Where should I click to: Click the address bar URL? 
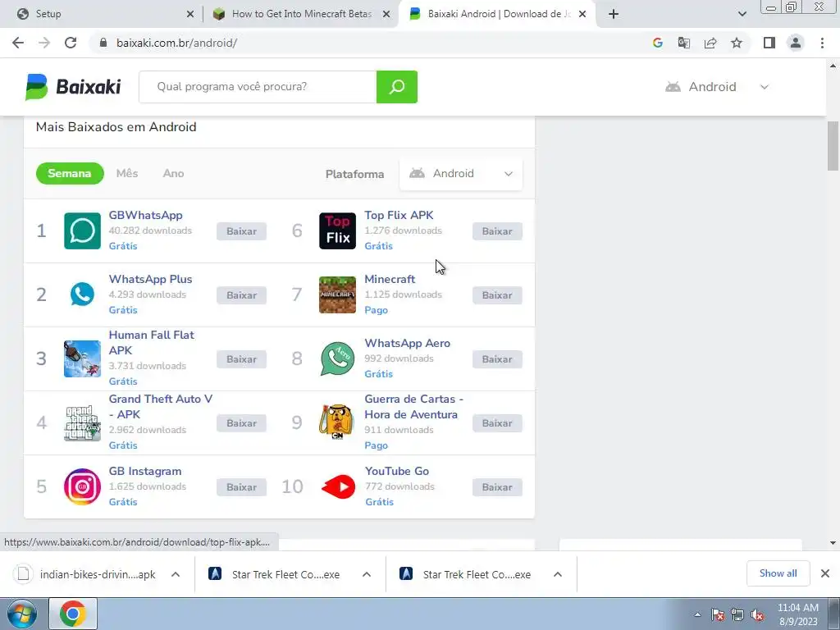tap(177, 43)
